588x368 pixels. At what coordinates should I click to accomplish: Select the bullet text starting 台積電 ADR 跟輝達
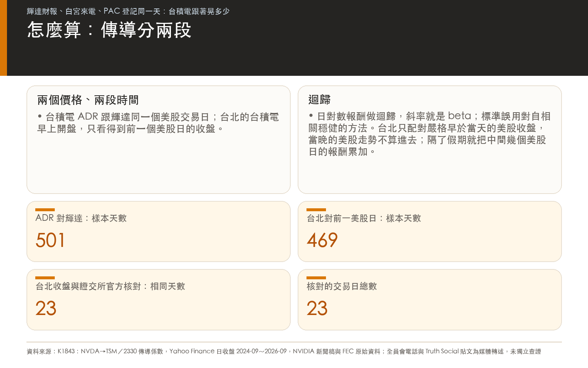pyautogui.click(x=158, y=123)
